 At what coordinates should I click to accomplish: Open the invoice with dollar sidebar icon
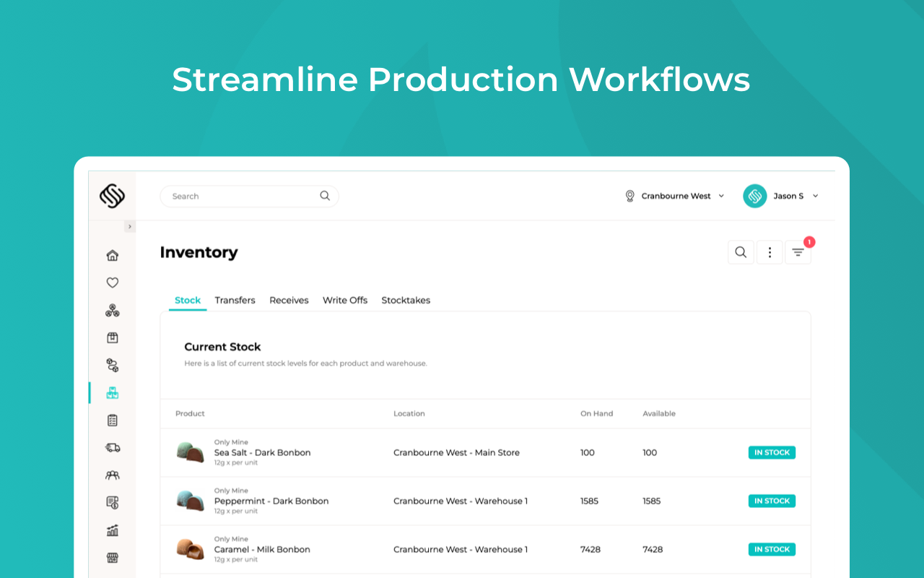(112, 503)
